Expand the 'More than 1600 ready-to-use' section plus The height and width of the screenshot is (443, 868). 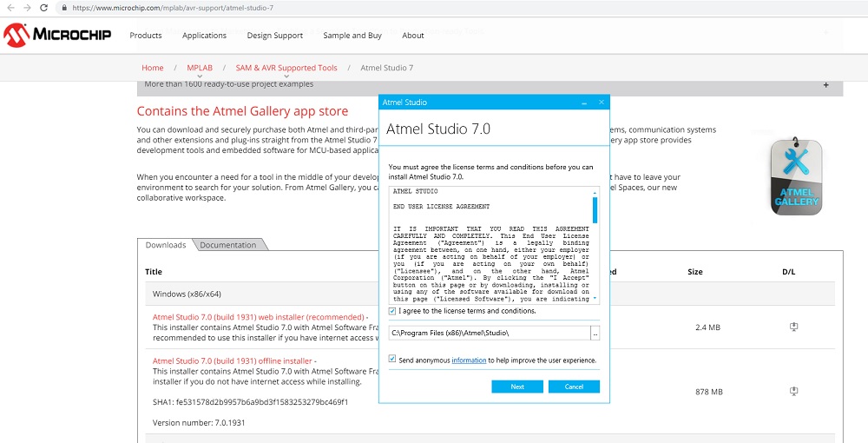pyautogui.click(x=826, y=85)
